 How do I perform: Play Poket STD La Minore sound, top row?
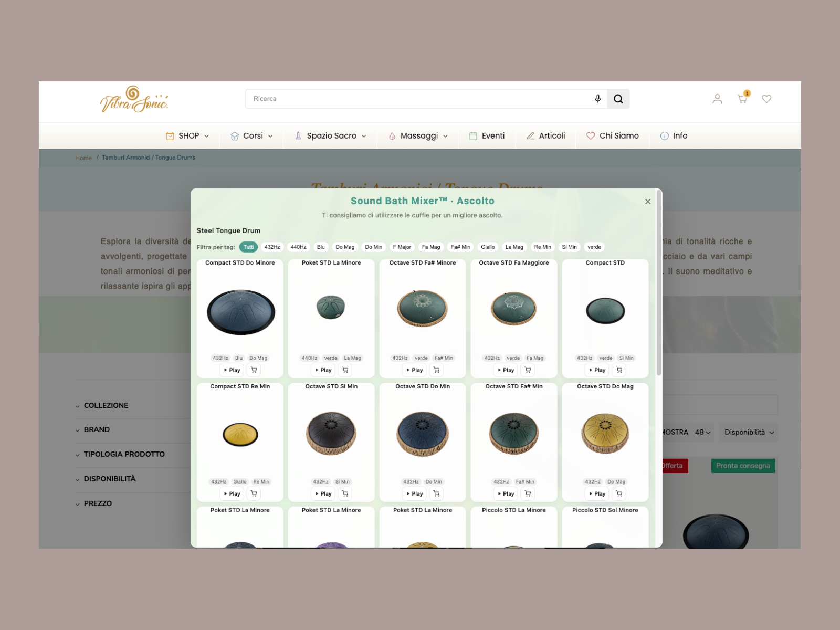coord(323,370)
